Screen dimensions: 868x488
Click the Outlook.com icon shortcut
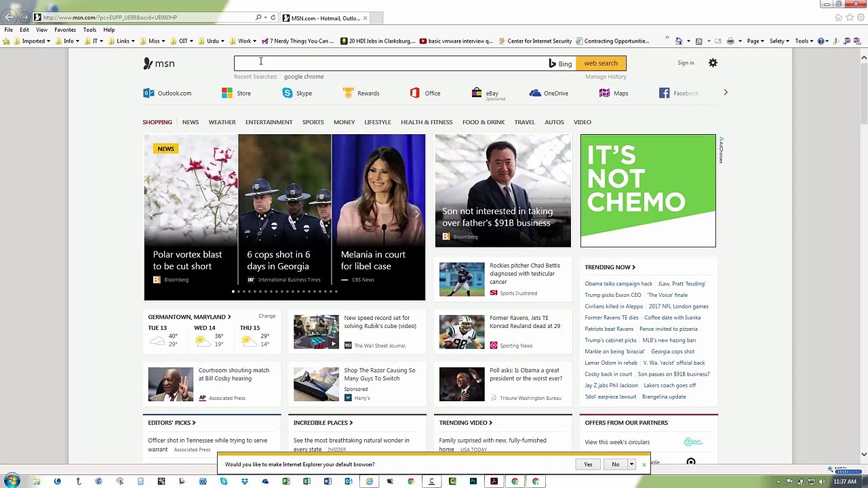click(149, 93)
